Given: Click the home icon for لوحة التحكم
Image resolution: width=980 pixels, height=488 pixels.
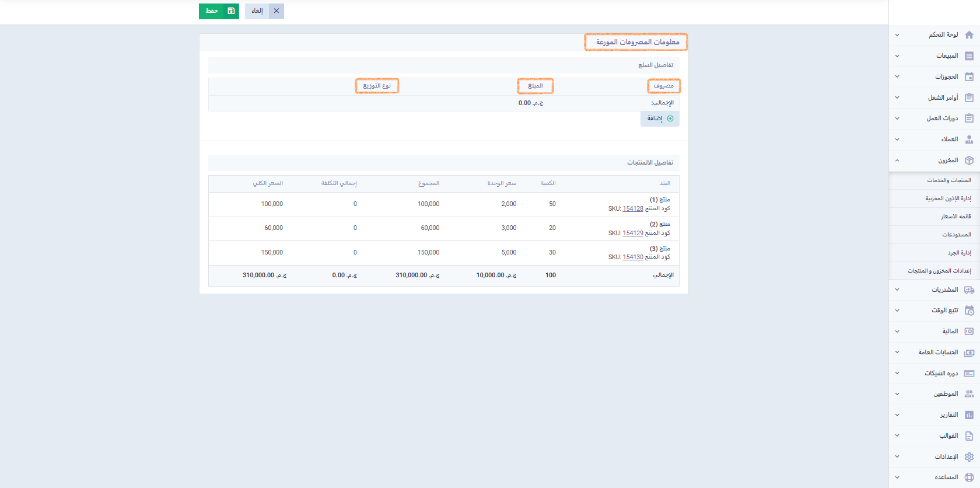Looking at the screenshot, I should (x=969, y=35).
